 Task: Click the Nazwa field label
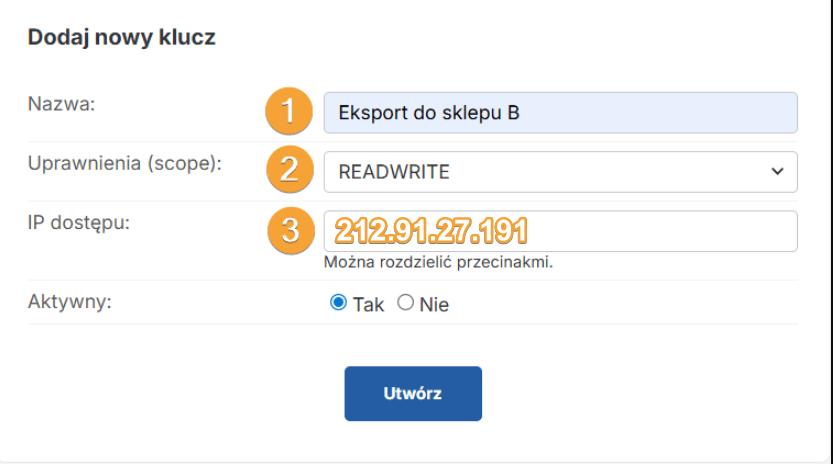click(x=61, y=102)
